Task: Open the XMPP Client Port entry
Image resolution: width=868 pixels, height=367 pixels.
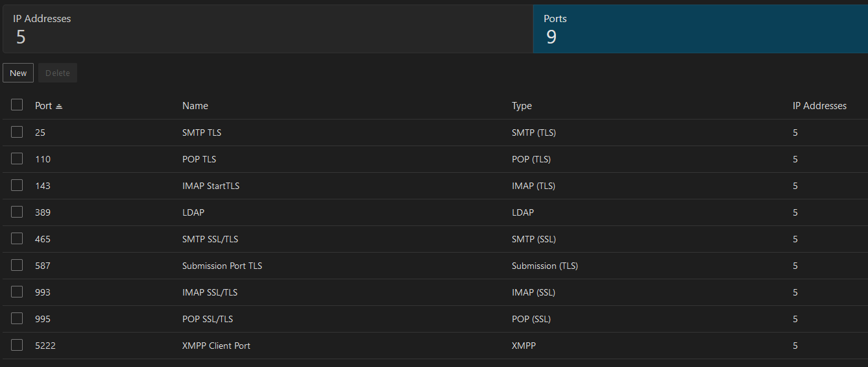Action: (x=216, y=346)
